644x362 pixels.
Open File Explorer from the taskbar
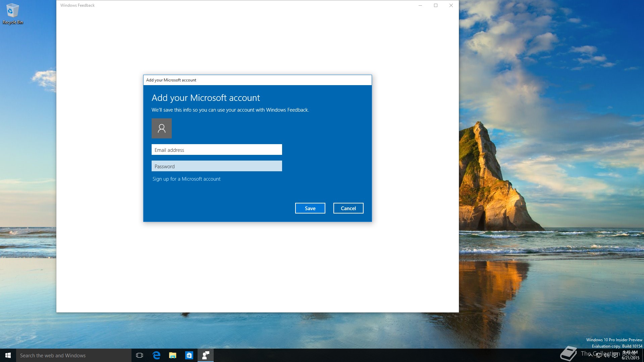173,355
